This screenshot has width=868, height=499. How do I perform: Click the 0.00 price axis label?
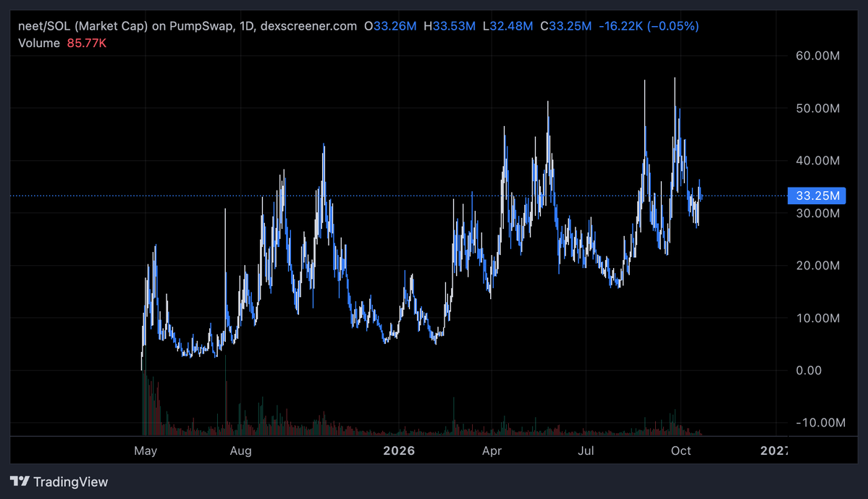(x=809, y=371)
